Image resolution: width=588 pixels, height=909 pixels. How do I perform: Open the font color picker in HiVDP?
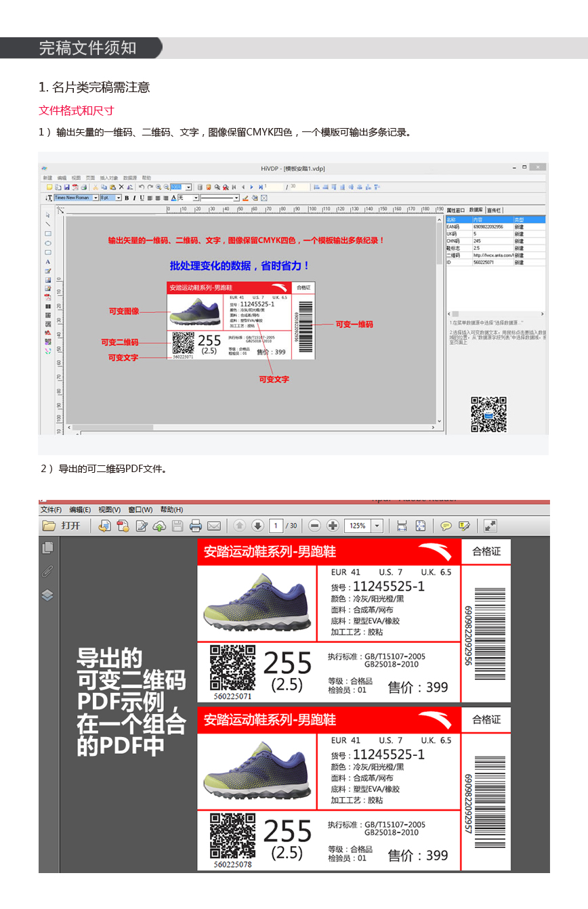pos(173,198)
